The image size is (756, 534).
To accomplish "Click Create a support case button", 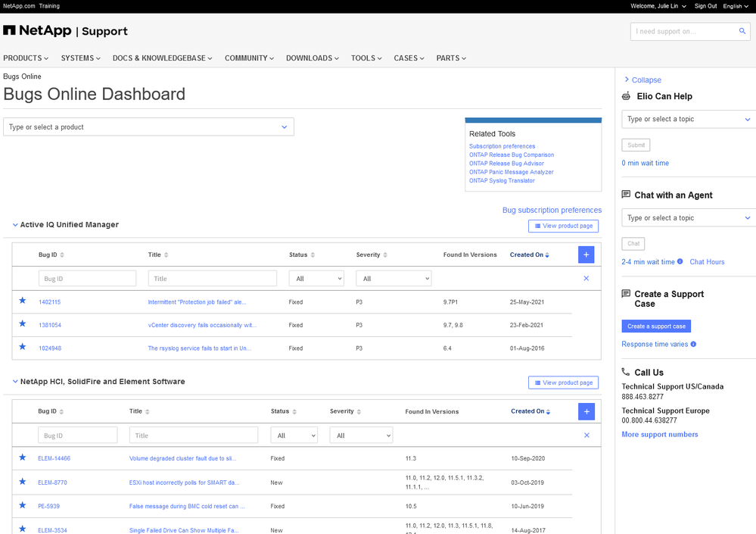I will (x=656, y=326).
